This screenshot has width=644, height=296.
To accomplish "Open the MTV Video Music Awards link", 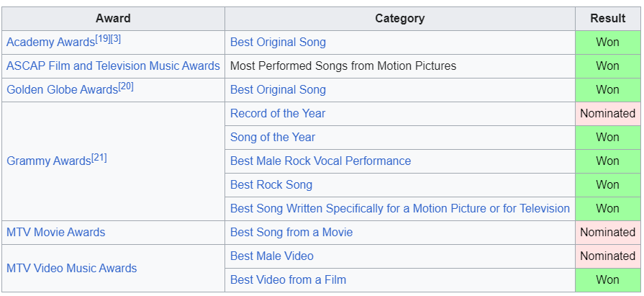I will [71, 268].
